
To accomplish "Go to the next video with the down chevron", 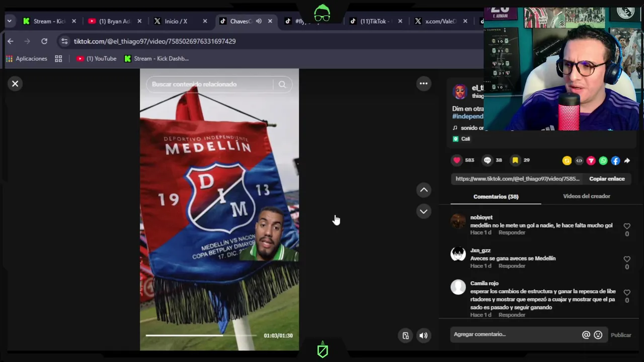I will tap(424, 212).
